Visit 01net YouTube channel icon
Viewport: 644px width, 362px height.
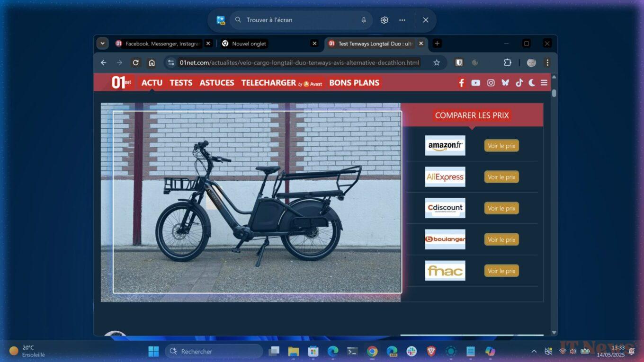click(x=476, y=83)
